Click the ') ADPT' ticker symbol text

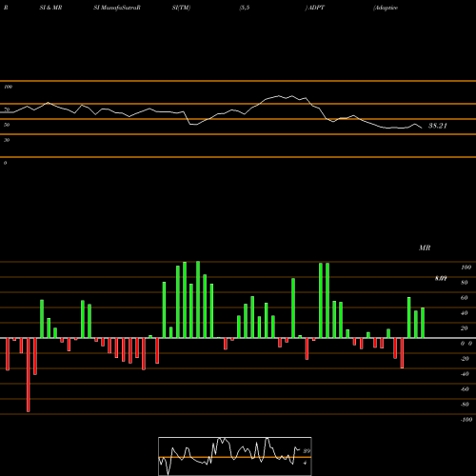tap(315, 8)
